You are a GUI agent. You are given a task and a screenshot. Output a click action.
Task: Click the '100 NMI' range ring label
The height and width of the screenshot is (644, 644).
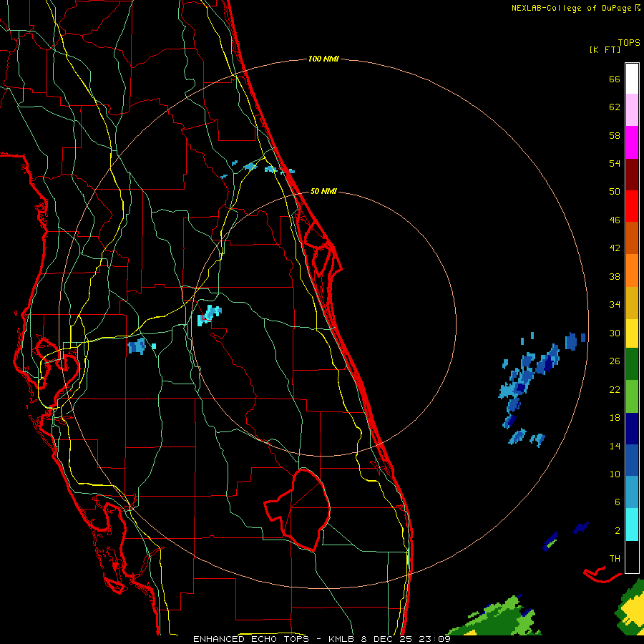pyautogui.click(x=323, y=59)
